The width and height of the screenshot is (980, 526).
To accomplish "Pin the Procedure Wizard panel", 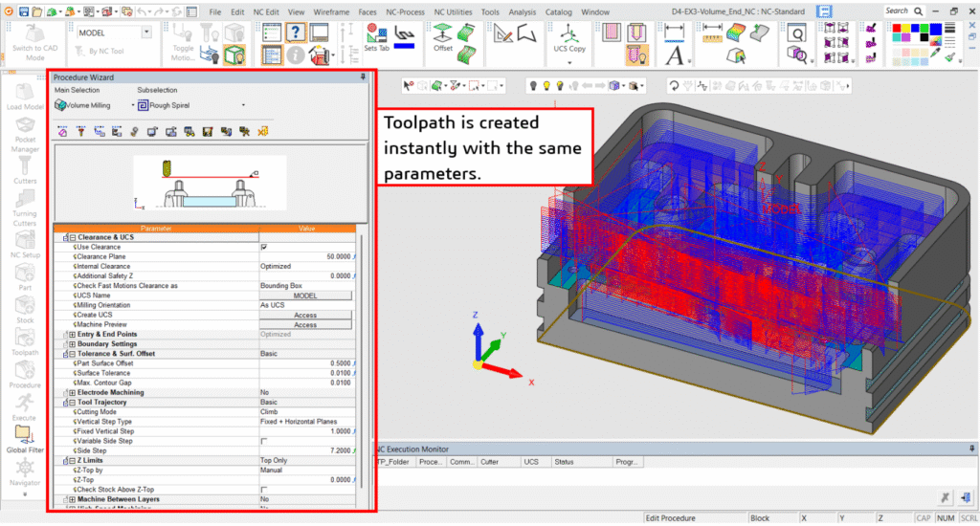I will [x=363, y=77].
